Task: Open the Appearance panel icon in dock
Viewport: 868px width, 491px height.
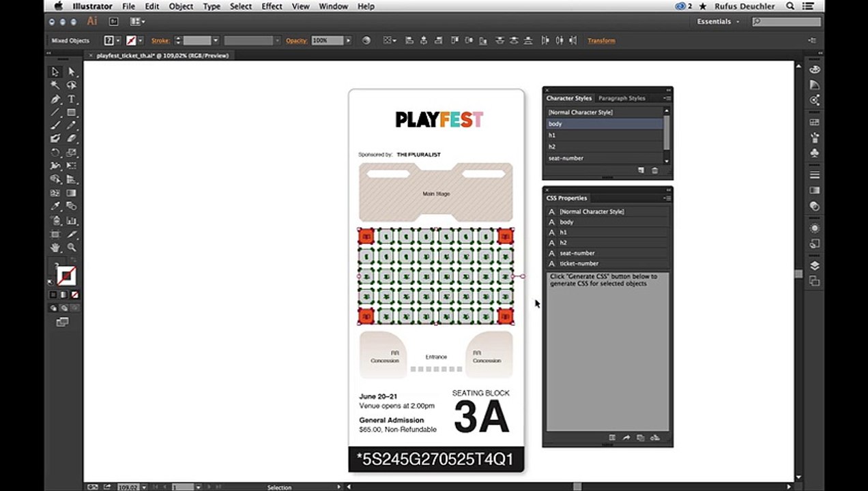Action: [x=814, y=228]
